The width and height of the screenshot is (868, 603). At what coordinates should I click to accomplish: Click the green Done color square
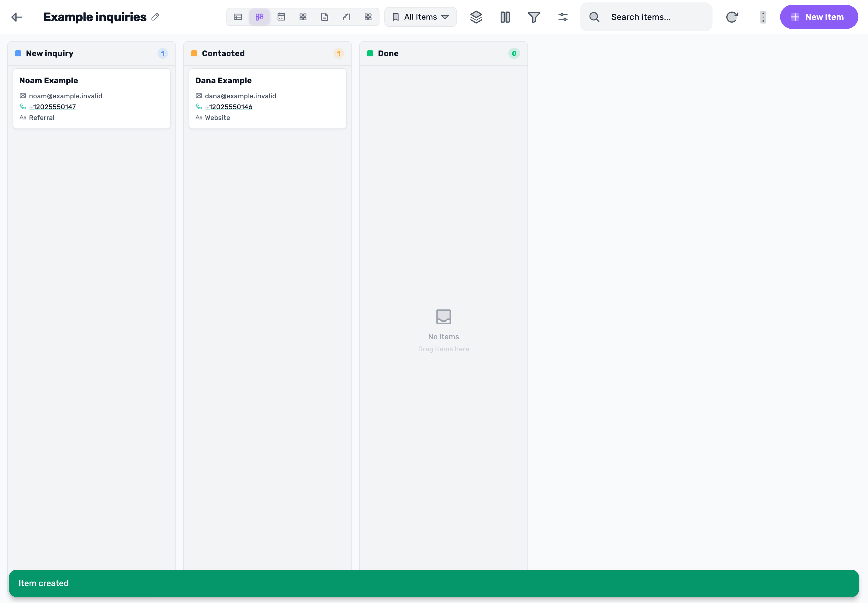pos(370,53)
